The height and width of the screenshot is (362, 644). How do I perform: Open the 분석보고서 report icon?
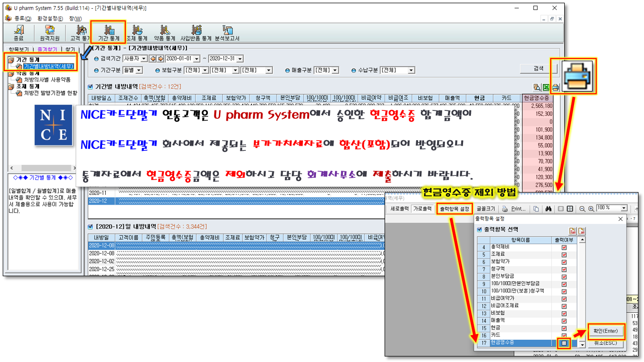(x=227, y=32)
